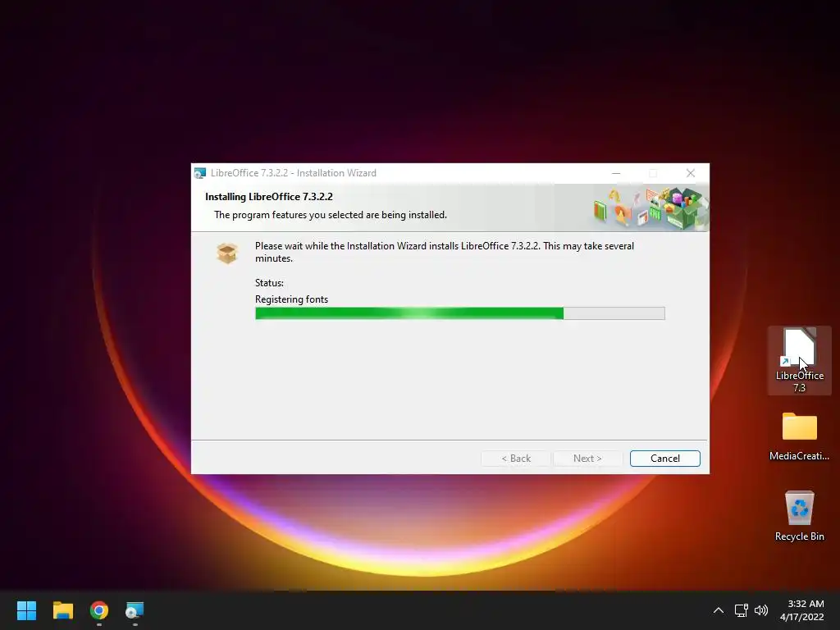Image resolution: width=840 pixels, height=630 pixels.
Task: Click the package box icon in wizard
Action: (227, 253)
